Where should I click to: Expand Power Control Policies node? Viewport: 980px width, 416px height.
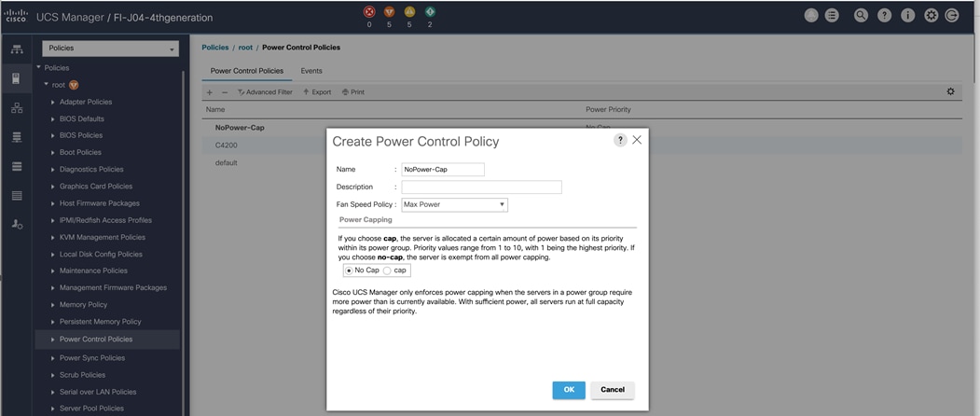point(53,340)
